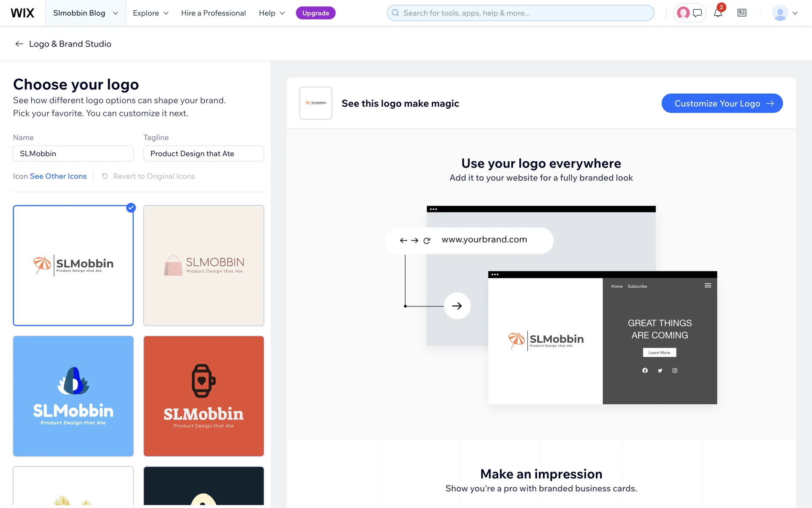Choose the red smartwatch logo swatch
The image size is (812, 508).
point(203,396)
